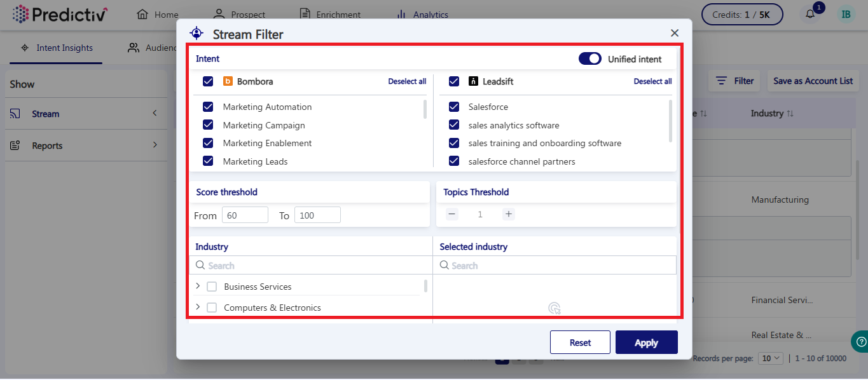The width and height of the screenshot is (868, 380).
Task: Click the Score threshold From field
Action: (x=245, y=215)
